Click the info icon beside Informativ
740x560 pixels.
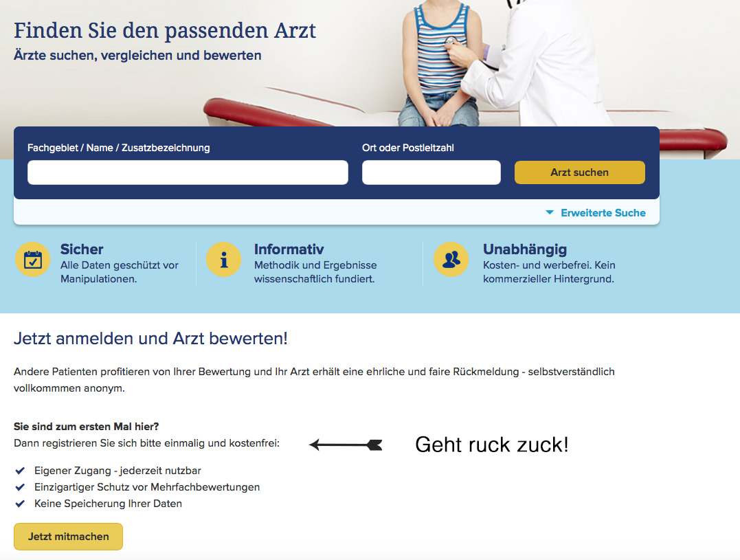tap(224, 260)
